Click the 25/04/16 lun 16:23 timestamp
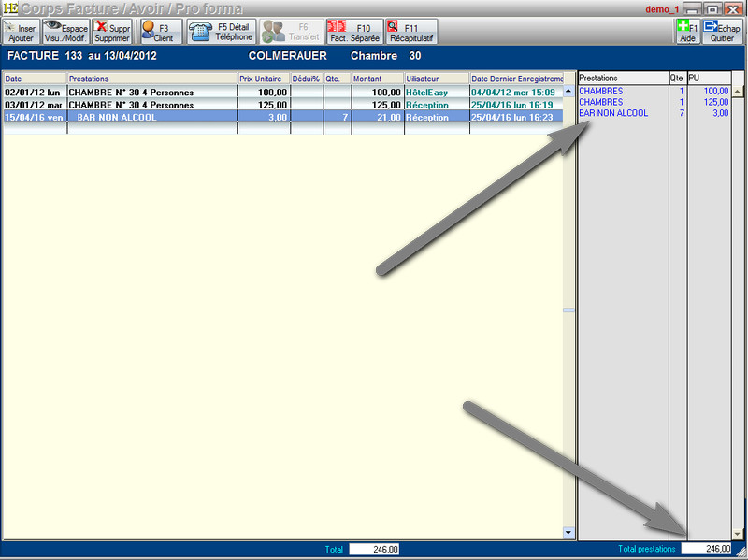Viewport: 748px width, 560px height. 512,118
